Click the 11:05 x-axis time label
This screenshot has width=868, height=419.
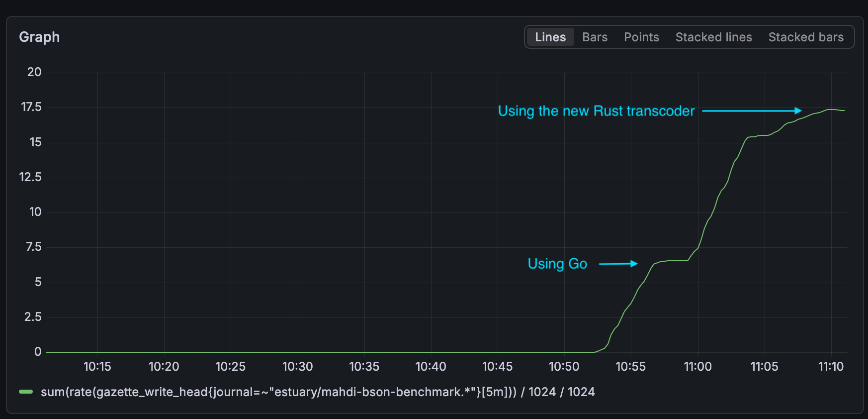coord(764,367)
